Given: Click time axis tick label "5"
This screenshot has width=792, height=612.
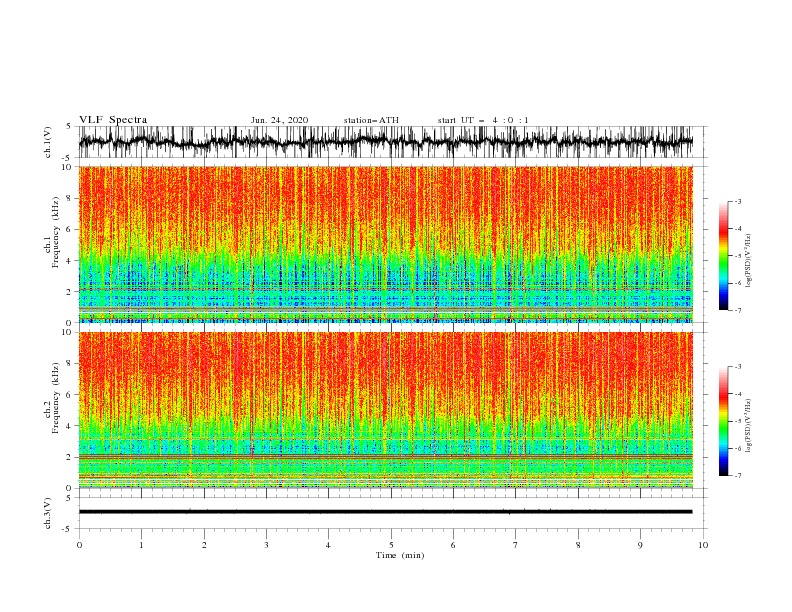Looking at the screenshot, I should click(391, 545).
